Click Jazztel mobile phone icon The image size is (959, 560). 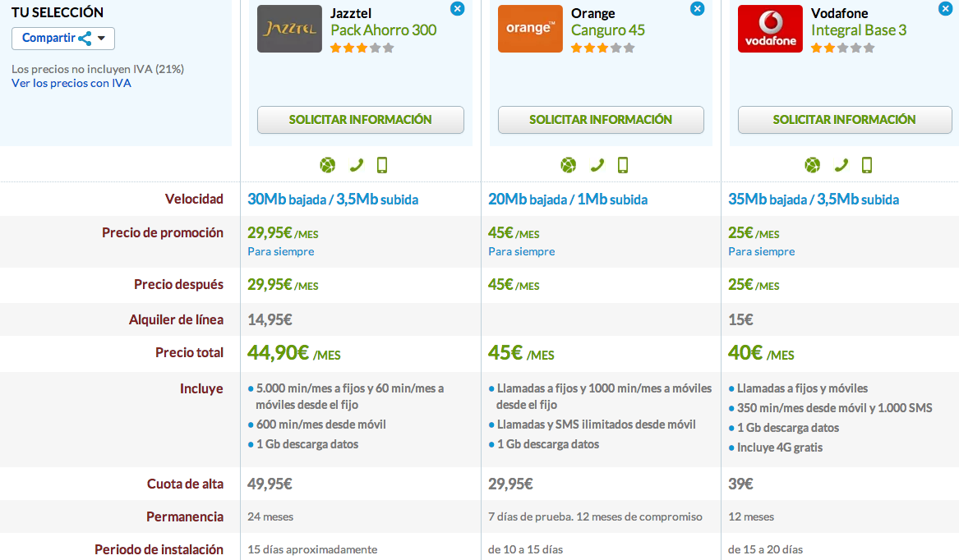point(382,165)
